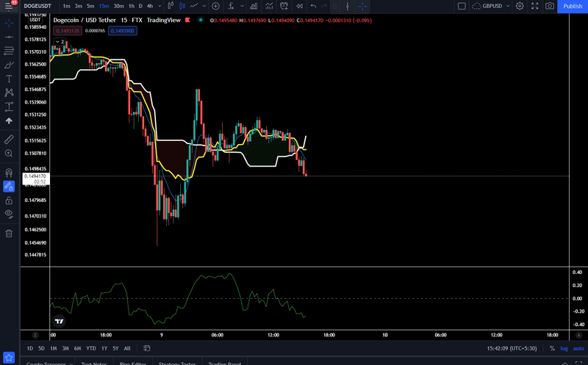Redo the last chart action

324,6
